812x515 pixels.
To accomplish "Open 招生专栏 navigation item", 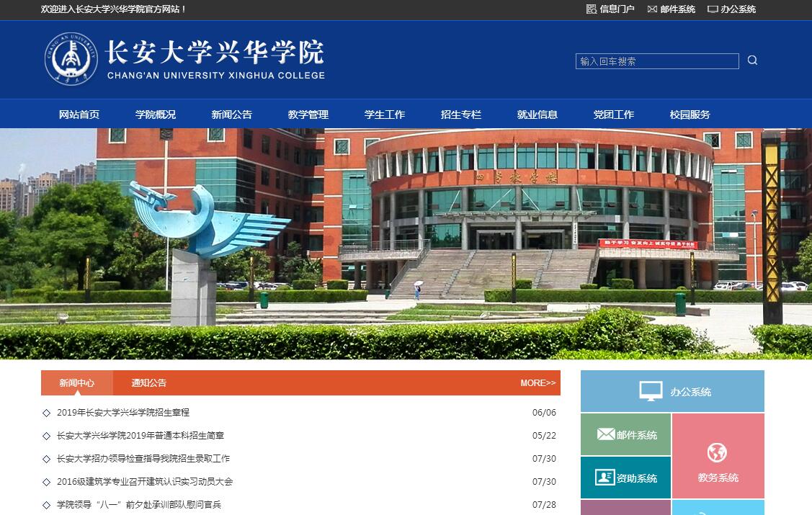I will click(461, 115).
